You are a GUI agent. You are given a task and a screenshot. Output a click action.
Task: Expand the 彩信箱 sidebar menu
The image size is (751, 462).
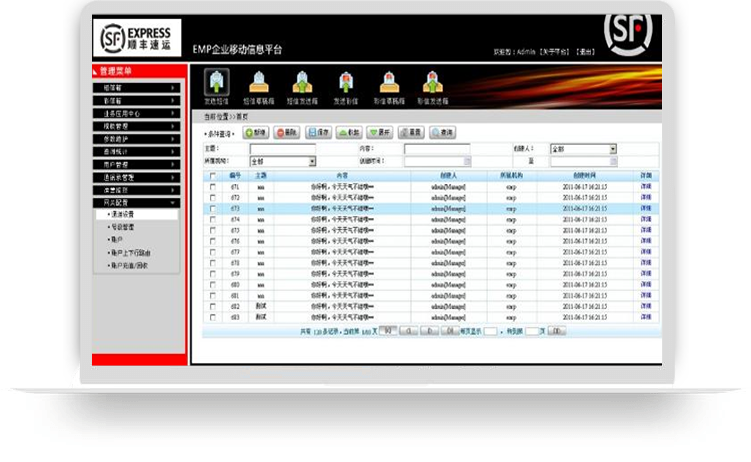[x=137, y=101]
